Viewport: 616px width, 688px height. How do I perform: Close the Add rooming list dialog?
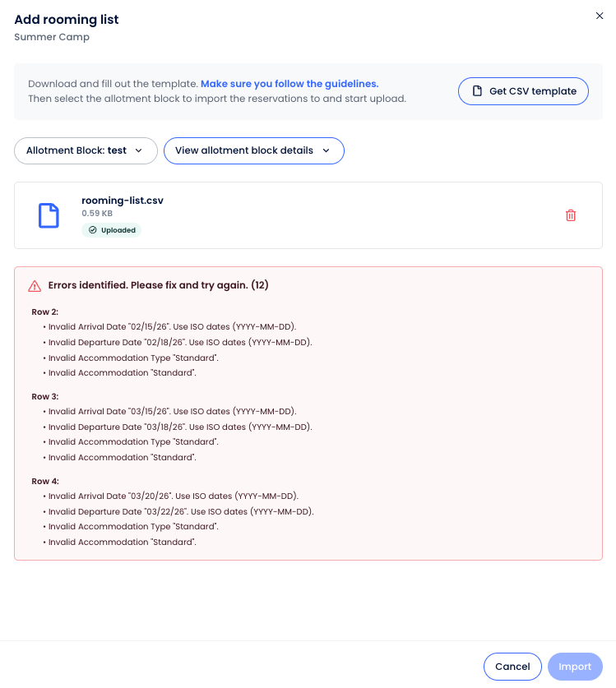point(600,16)
